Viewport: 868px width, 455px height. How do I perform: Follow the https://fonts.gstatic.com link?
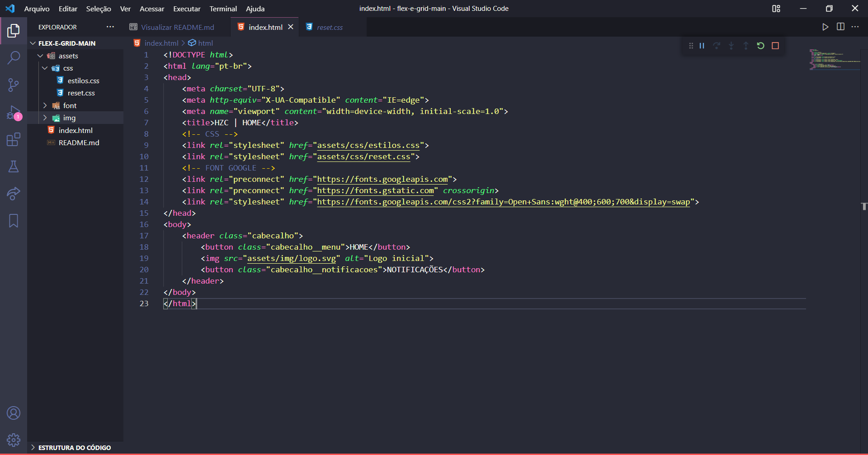375,190
